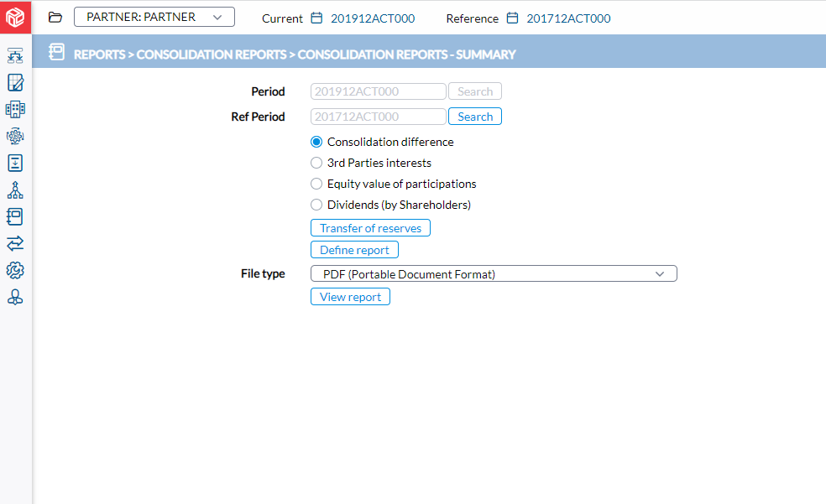Image resolution: width=826 pixels, height=504 pixels.
Task: Open the gear-with-arrows processing icon
Action: pos(15,136)
